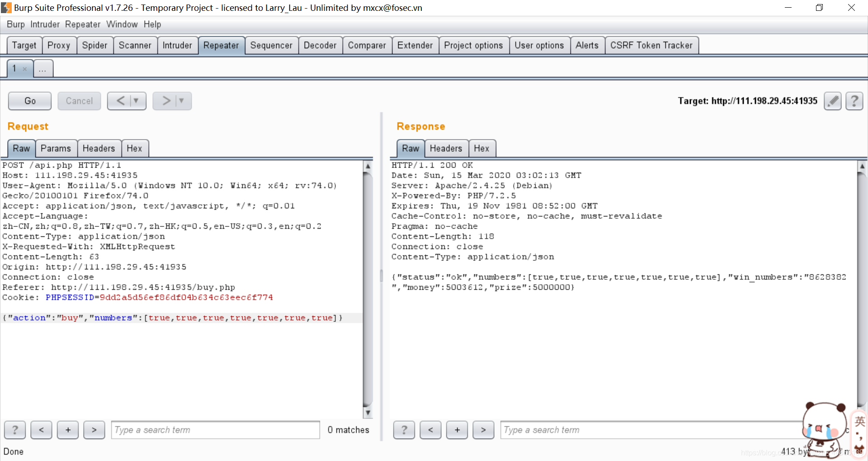Open the Help menu

tap(152, 24)
